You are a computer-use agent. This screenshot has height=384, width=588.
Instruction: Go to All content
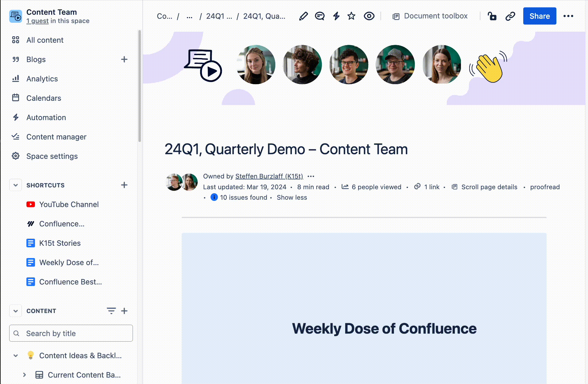pyautogui.click(x=45, y=40)
